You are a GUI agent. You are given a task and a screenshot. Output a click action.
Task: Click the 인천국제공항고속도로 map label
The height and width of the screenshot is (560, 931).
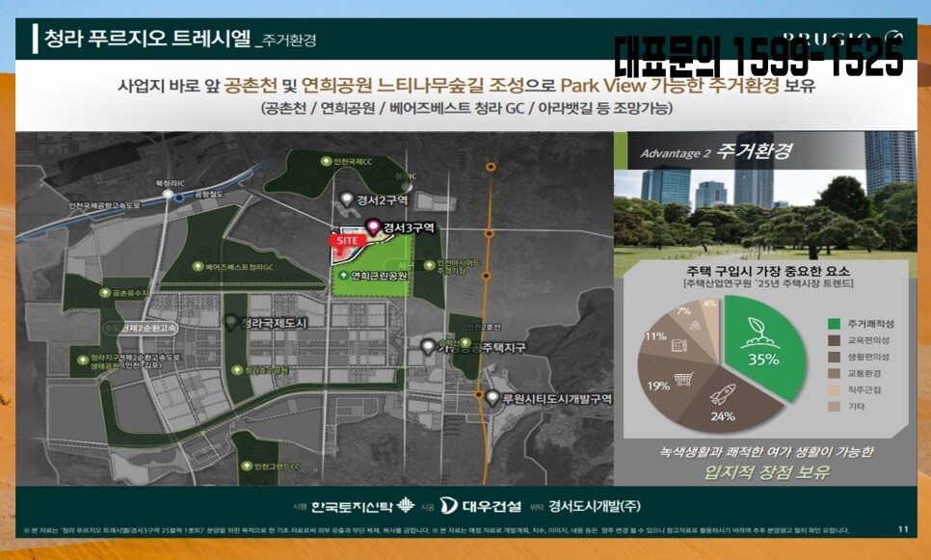tap(104, 205)
